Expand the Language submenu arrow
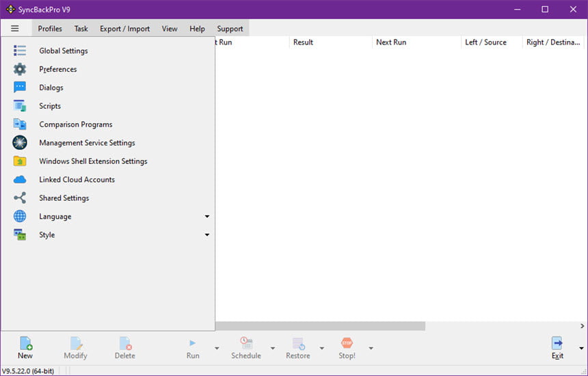Screen dimensions: 588x376 (x=207, y=216)
